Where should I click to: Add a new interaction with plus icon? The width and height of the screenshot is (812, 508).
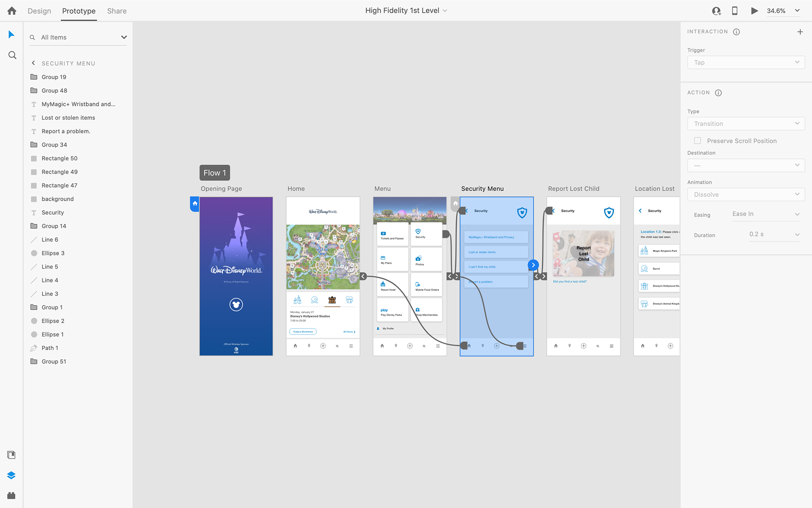[x=800, y=32]
